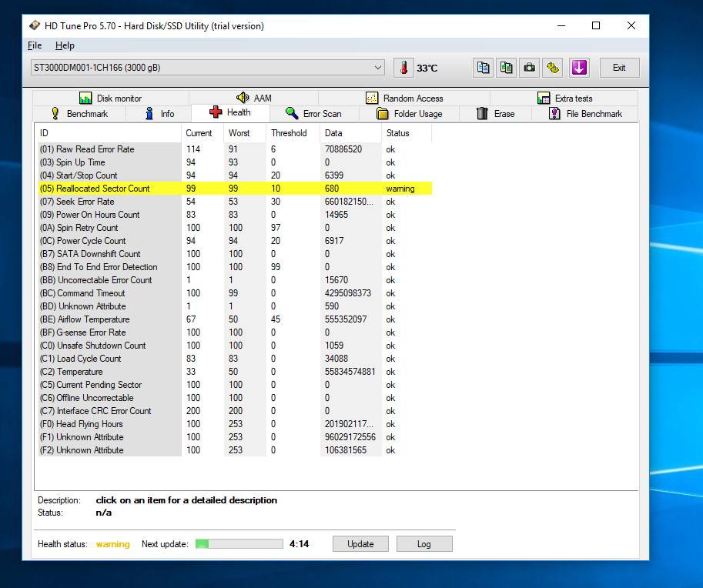Click the next update progress bar
This screenshot has width=703, height=588.
(239, 544)
